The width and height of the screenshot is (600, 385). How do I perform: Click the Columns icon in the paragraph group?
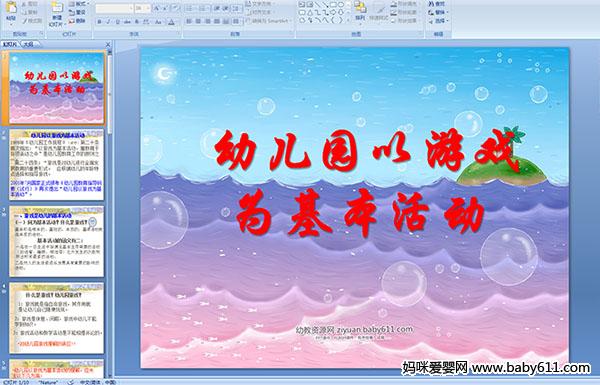[x=236, y=21]
